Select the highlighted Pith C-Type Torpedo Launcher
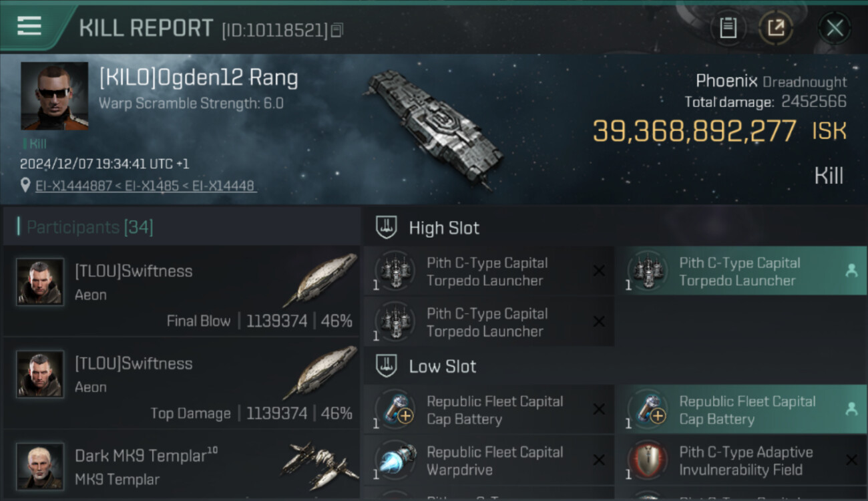Screen dimensions: 868x501 pos(740,271)
